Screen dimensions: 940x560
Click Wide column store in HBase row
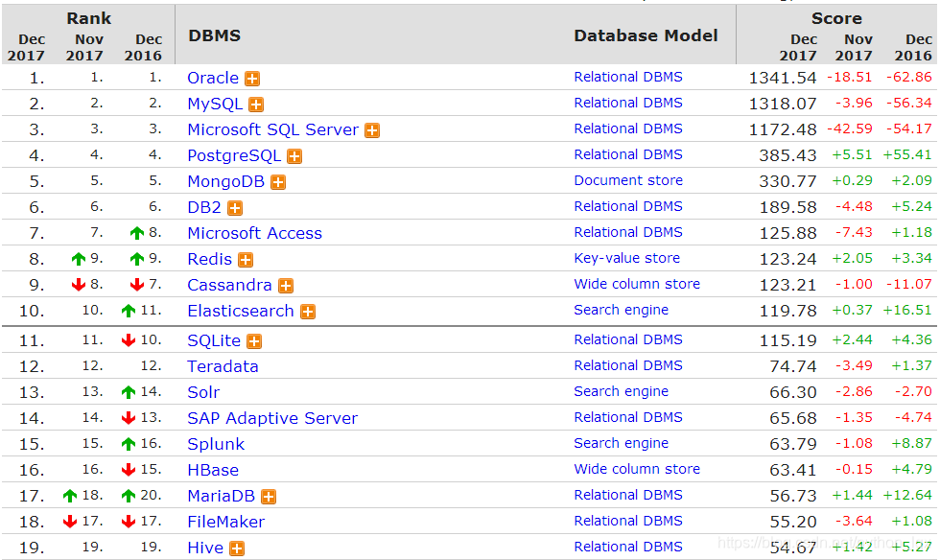point(637,469)
